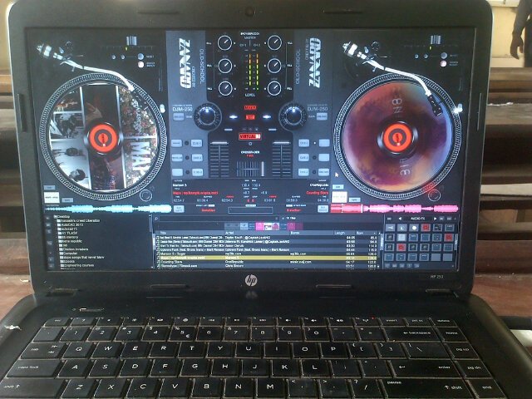Click the white circle pad in effects grid
The height and width of the screenshot is (399, 532).
pos(413,227)
